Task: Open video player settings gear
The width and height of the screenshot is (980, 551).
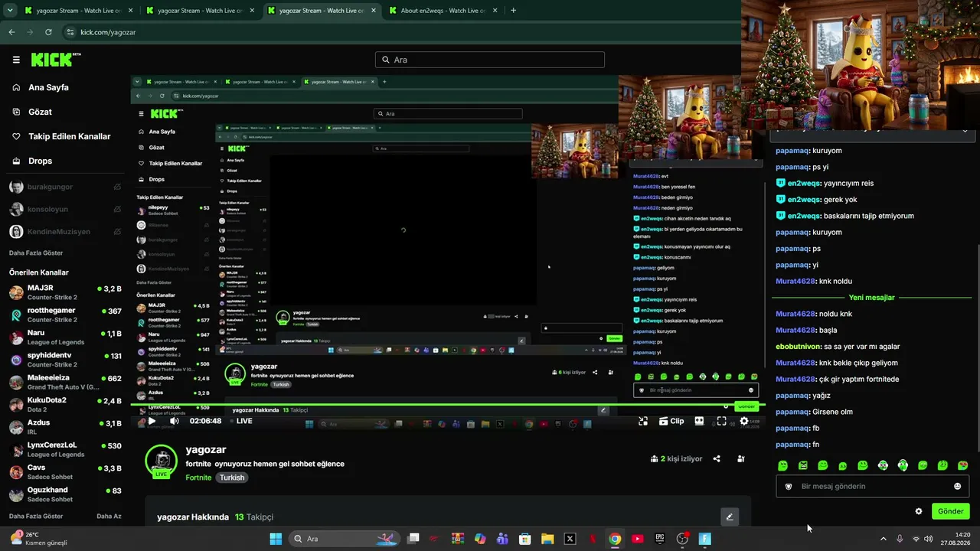Action: pos(743,421)
